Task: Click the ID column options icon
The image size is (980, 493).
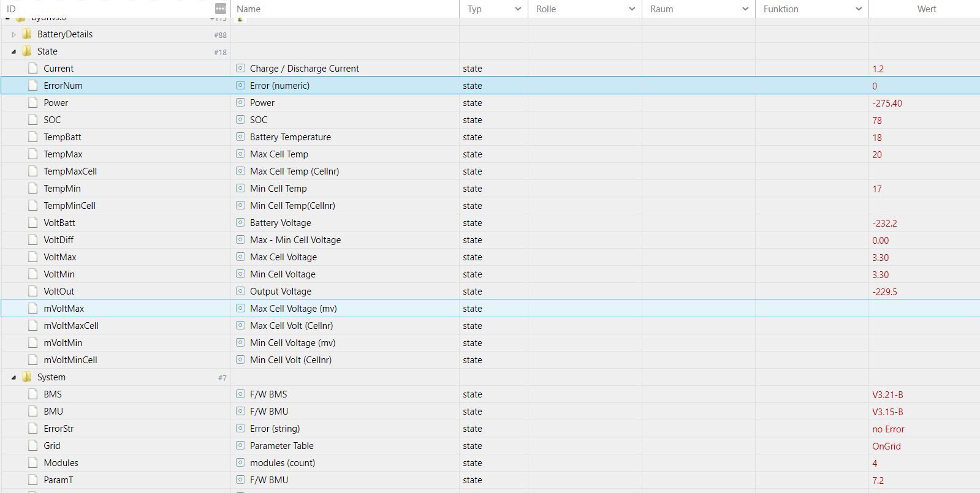Action: [221, 9]
